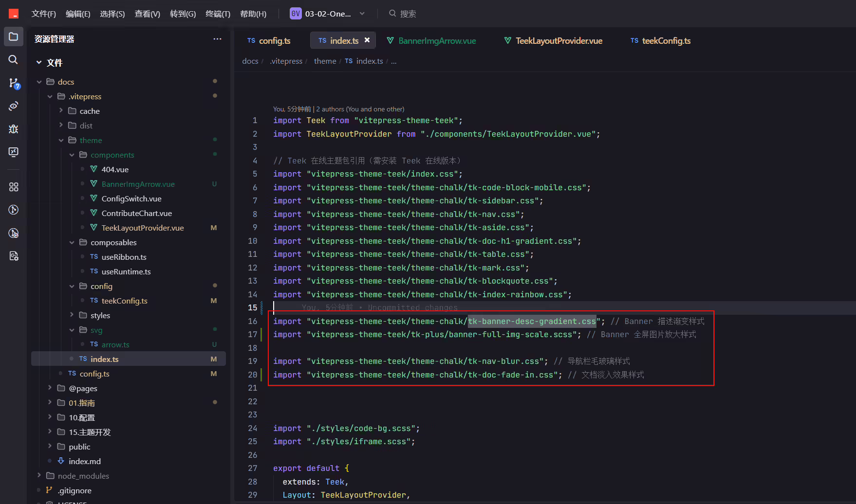Click the magnifier icon in top search box
This screenshot has width=856, height=504.
point(392,14)
